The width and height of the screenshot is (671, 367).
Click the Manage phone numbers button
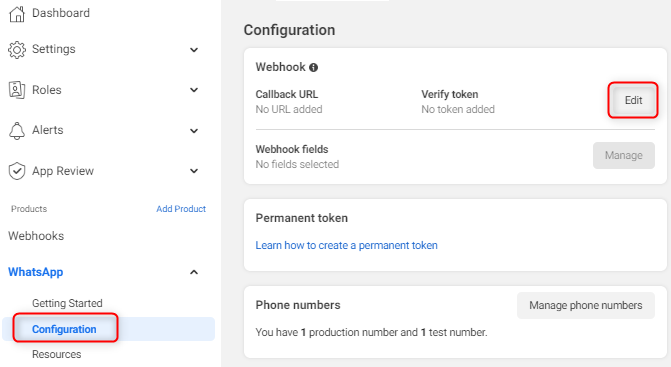(x=586, y=305)
